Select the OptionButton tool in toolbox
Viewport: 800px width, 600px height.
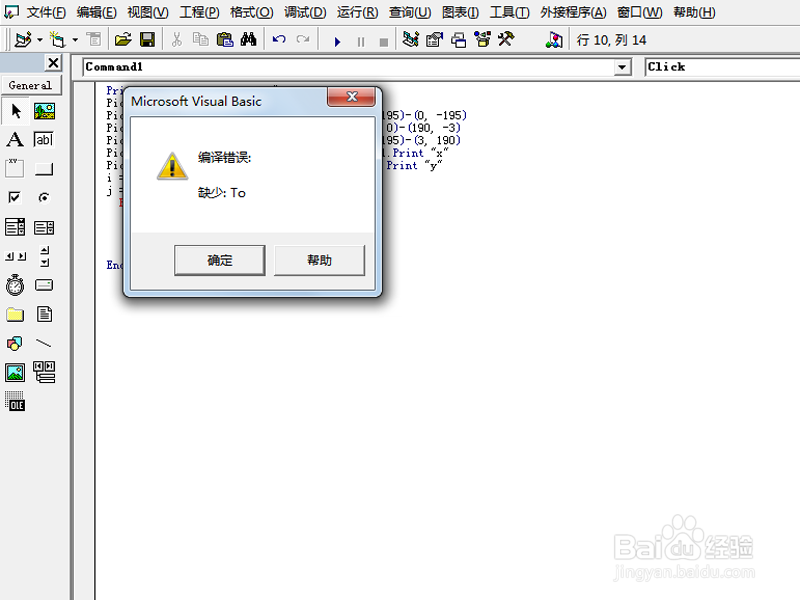pyautogui.click(x=44, y=197)
